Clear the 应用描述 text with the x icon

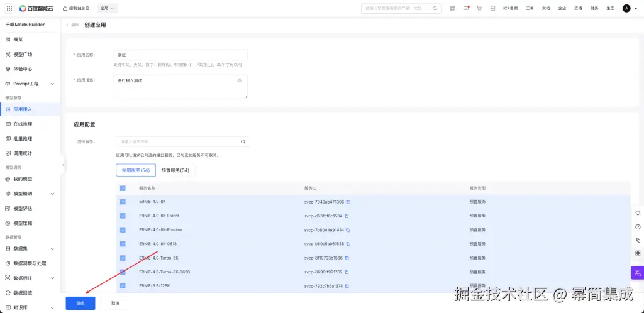click(240, 80)
